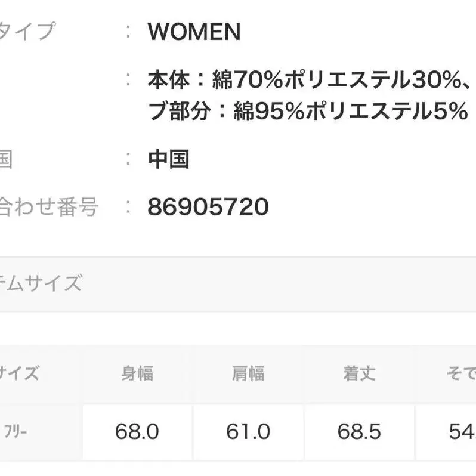Click the 54 sleeve length cell
Viewport: 476px width, 476px height.
click(x=462, y=432)
